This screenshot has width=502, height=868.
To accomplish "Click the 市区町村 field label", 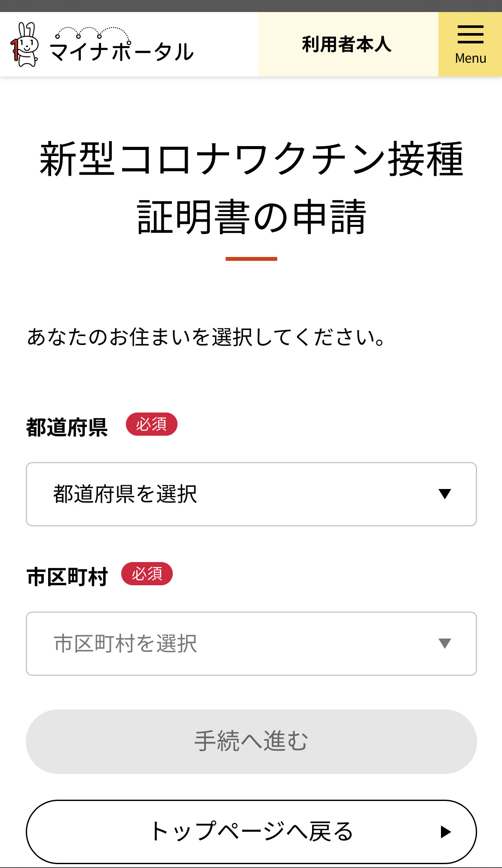I will pos(67,577).
